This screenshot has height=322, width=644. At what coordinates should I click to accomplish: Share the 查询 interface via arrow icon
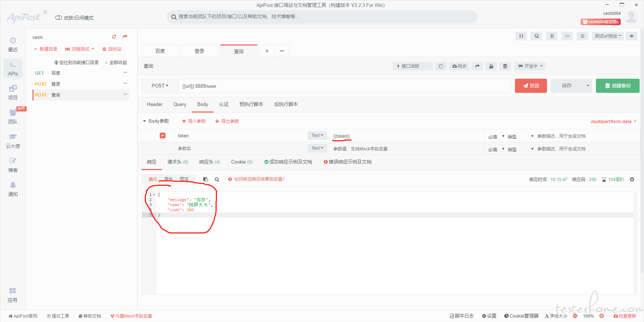477,66
